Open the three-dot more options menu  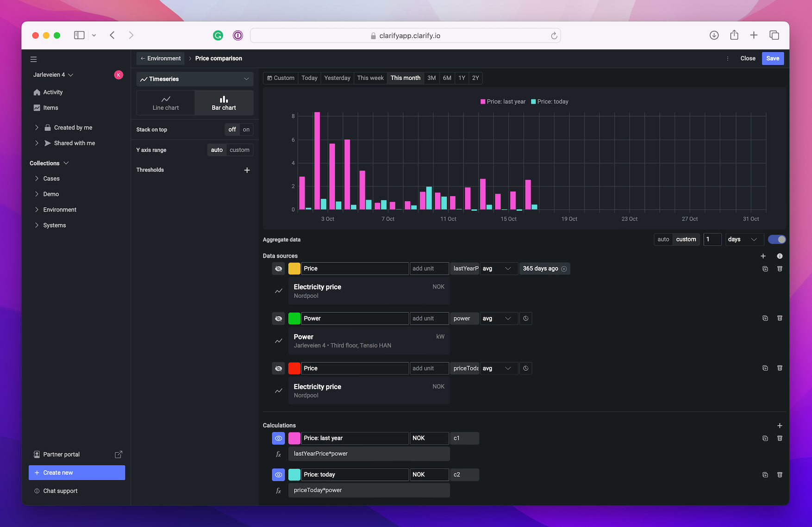[728, 58]
